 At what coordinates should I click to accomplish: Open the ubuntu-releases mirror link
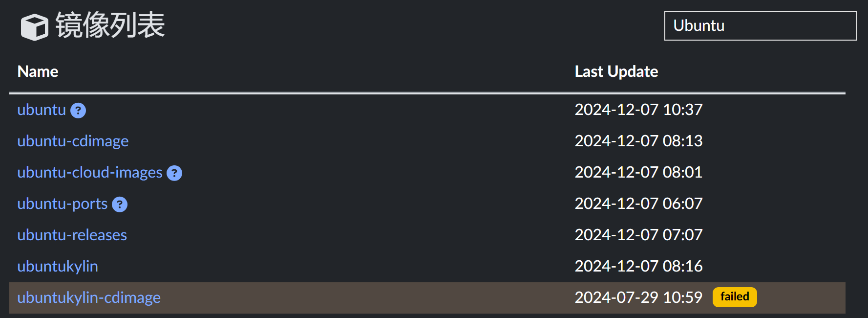tap(72, 235)
